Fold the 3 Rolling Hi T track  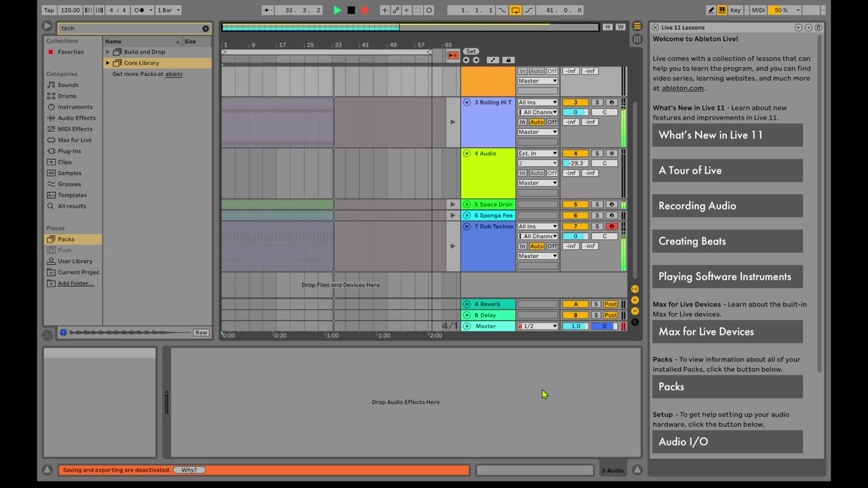(x=467, y=102)
